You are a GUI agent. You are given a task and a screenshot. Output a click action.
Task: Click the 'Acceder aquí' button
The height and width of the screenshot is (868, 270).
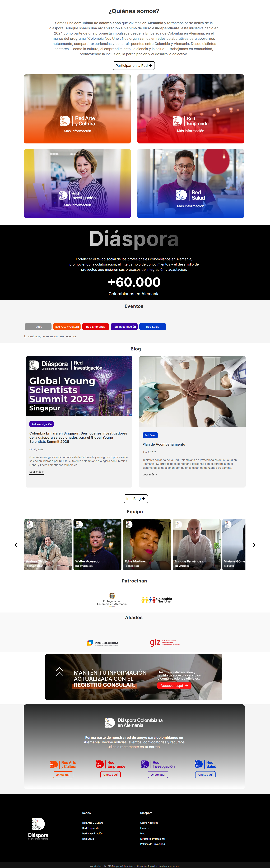(x=174, y=685)
